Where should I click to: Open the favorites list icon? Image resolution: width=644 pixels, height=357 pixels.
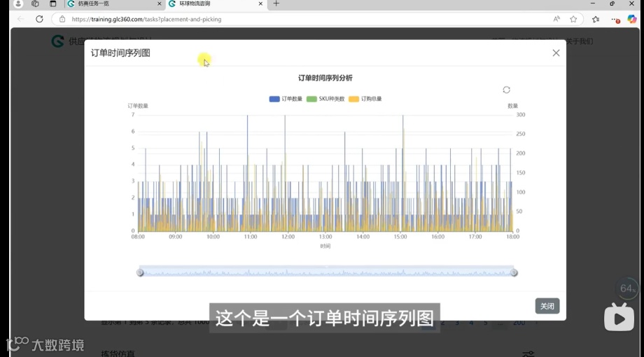[x=596, y=19]
